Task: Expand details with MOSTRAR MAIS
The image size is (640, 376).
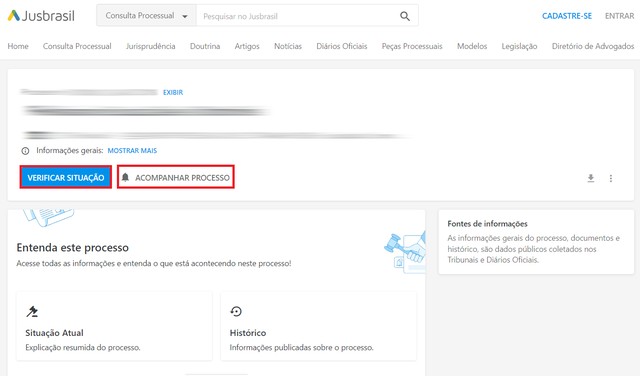Action: [x=132, y=151]
